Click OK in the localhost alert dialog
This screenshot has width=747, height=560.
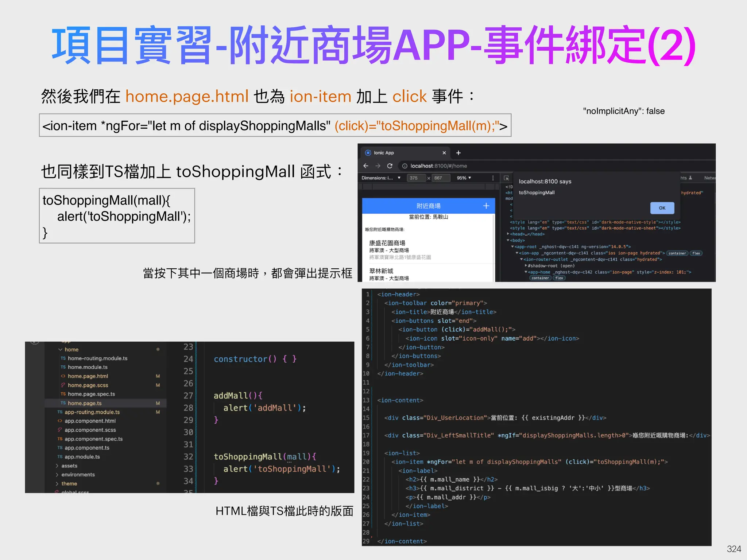click(662, 208)
